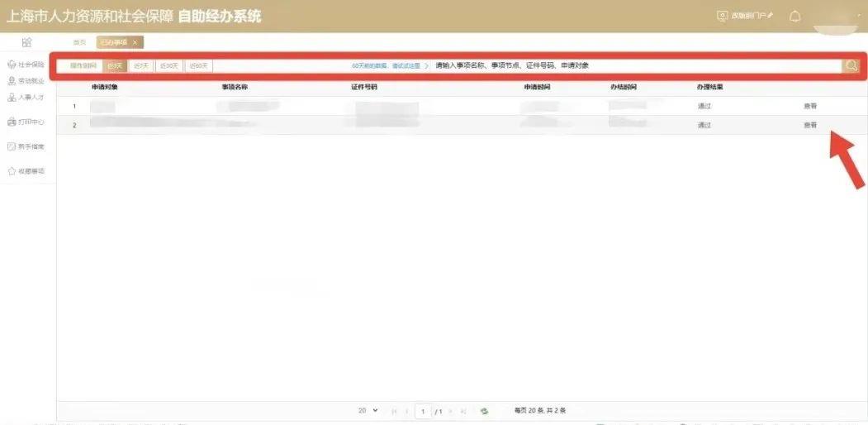This screenshot has height=425, width=868.
Task: Open 劳动就业 in the sidebar
Action: 26,81
